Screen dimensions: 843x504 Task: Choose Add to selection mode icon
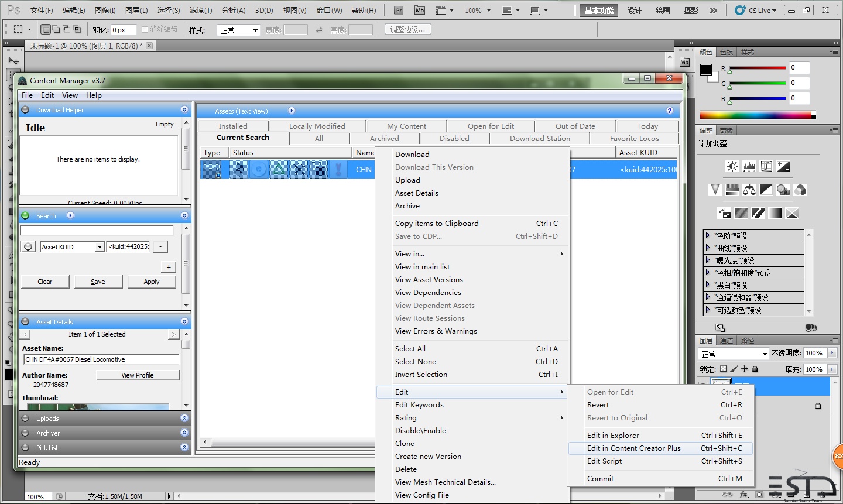click(x=56, y=29)
